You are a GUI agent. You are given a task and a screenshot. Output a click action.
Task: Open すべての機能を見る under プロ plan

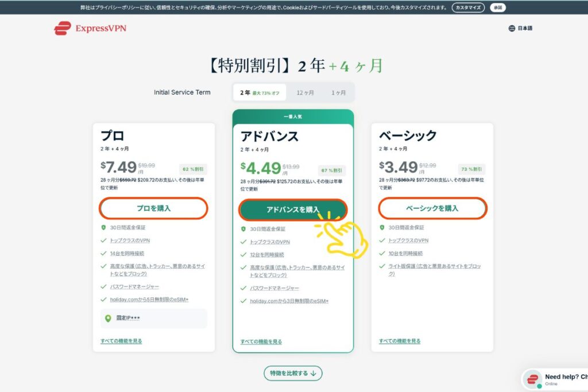point(121,341)
